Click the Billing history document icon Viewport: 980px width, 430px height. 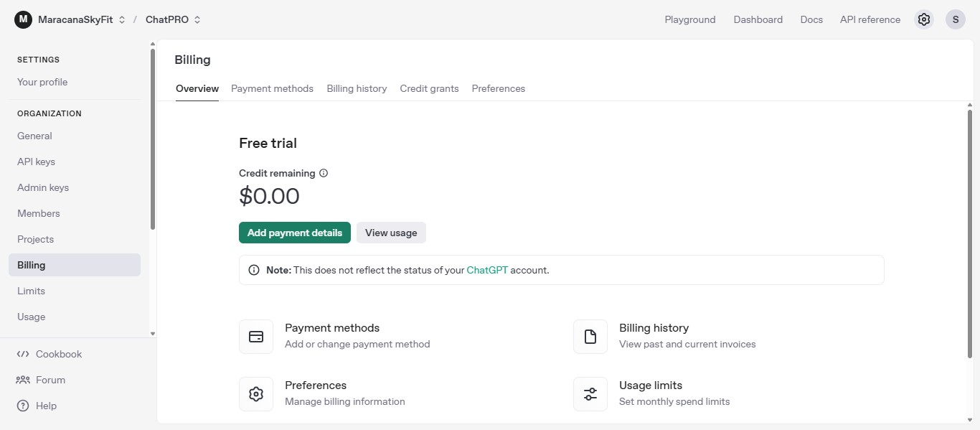pyautogui.click(x=590, y=337)
